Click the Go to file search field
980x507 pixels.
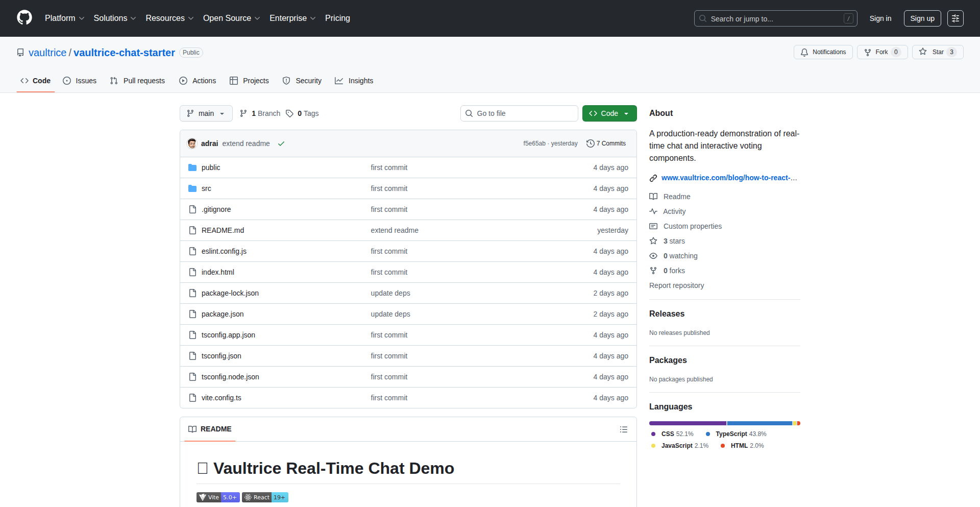point(519,113)
